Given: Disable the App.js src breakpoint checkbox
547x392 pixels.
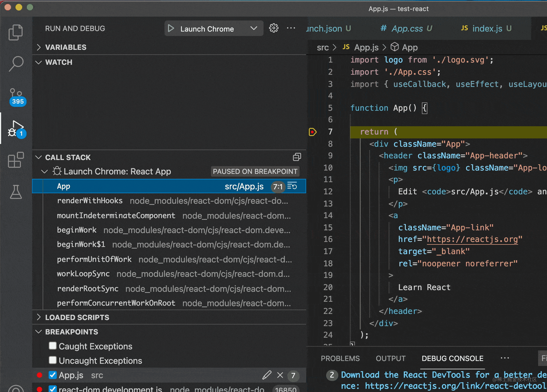Looking at the screenshot, I should point(53,375).
